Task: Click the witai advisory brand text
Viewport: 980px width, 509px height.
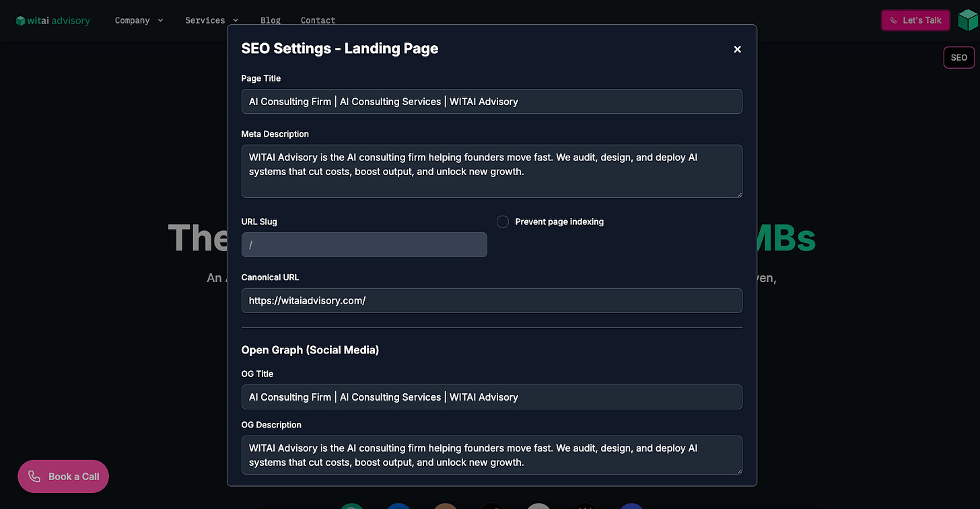Action: (59, 20)
